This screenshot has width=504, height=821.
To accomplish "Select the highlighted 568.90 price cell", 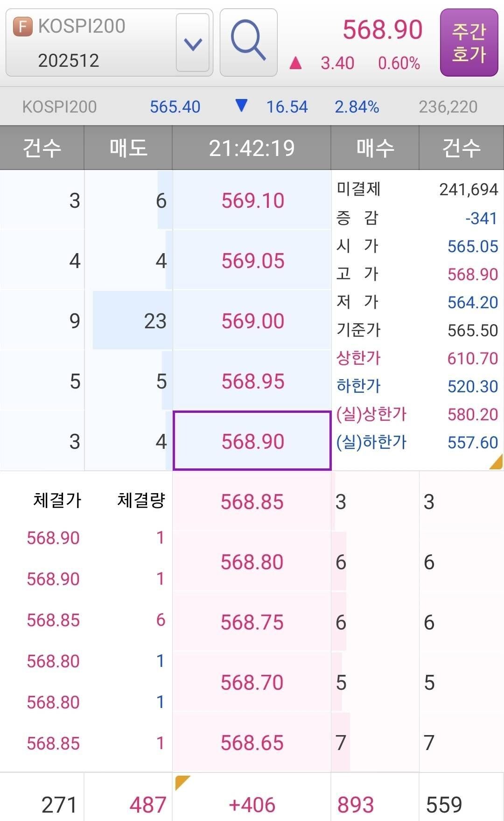I will [x=251, y=440].
